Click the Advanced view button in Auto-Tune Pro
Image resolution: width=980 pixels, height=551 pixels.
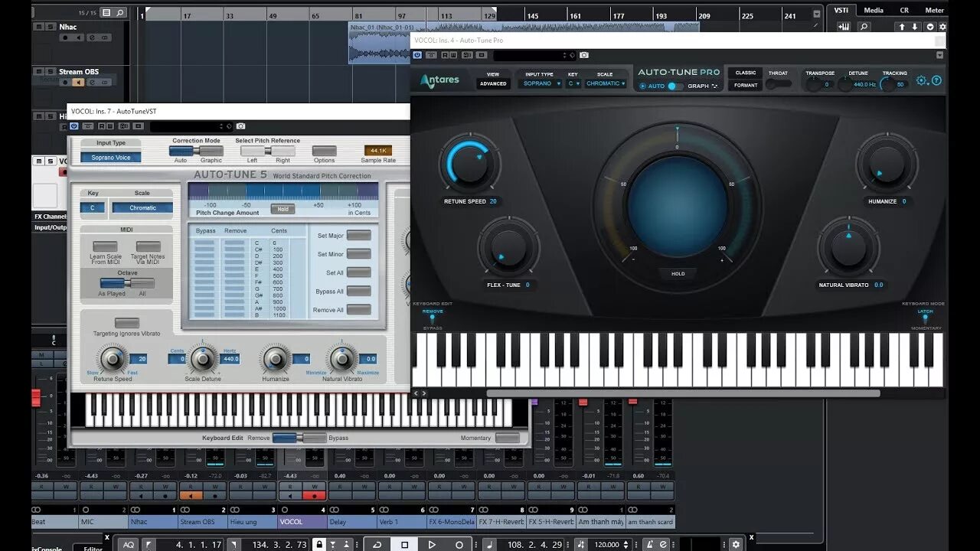tap(492, 84)
